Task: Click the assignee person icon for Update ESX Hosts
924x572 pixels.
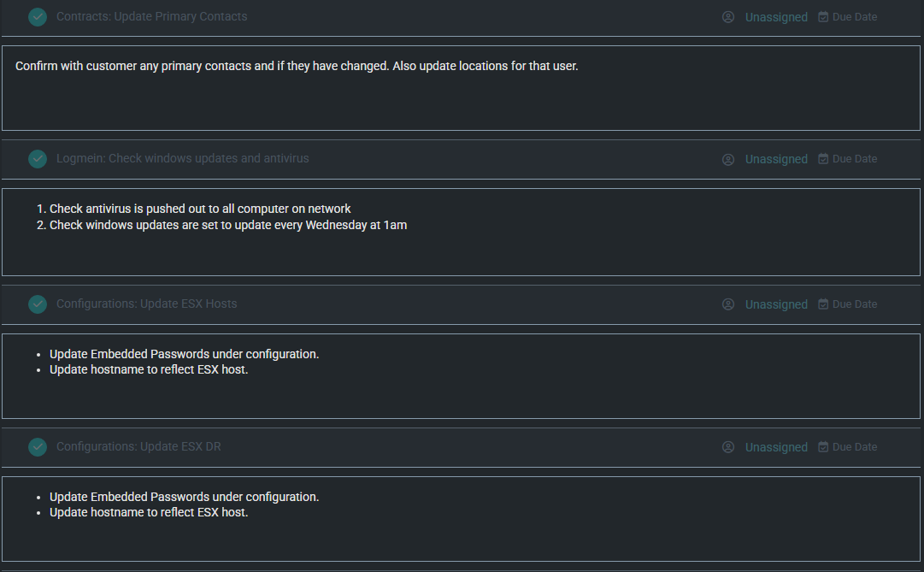Action: click(728, 304)
